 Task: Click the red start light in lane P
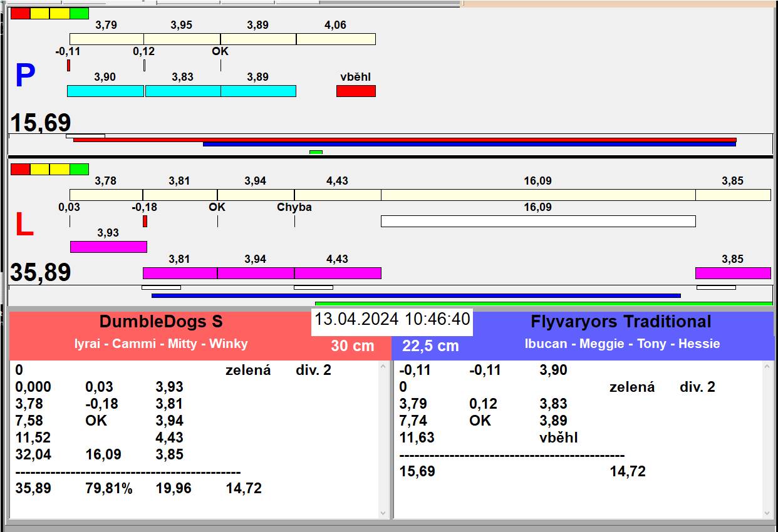coord(20,13)
